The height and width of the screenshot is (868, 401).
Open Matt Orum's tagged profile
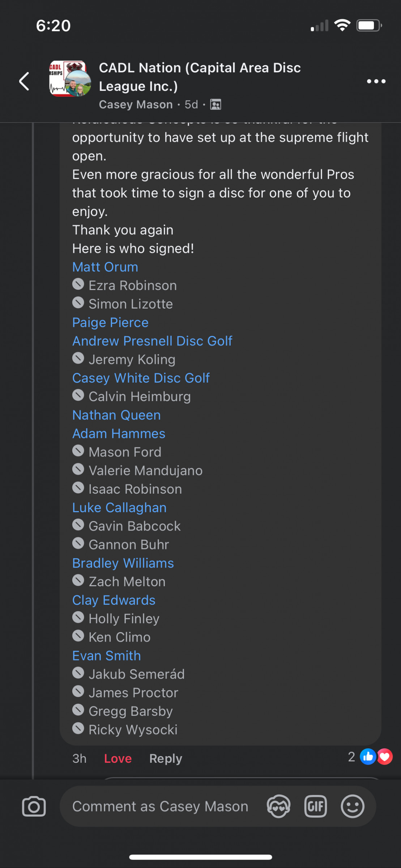(105, 267)
